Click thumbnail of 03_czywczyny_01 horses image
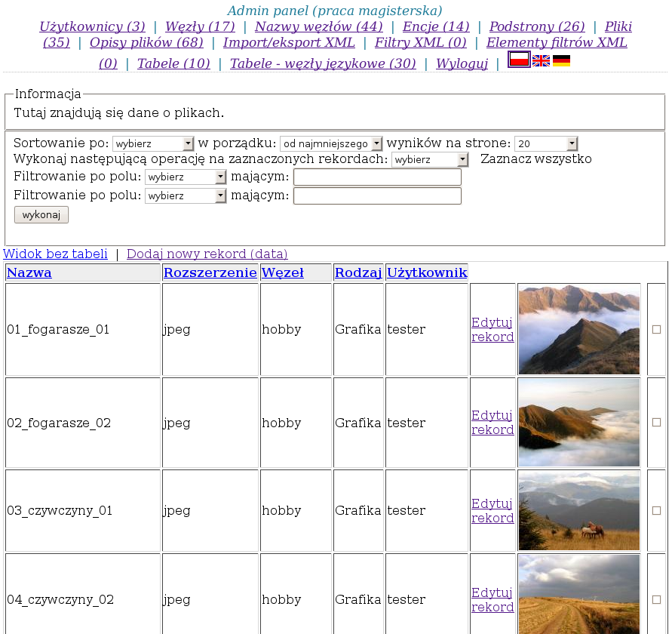 [x=579, y=510]
